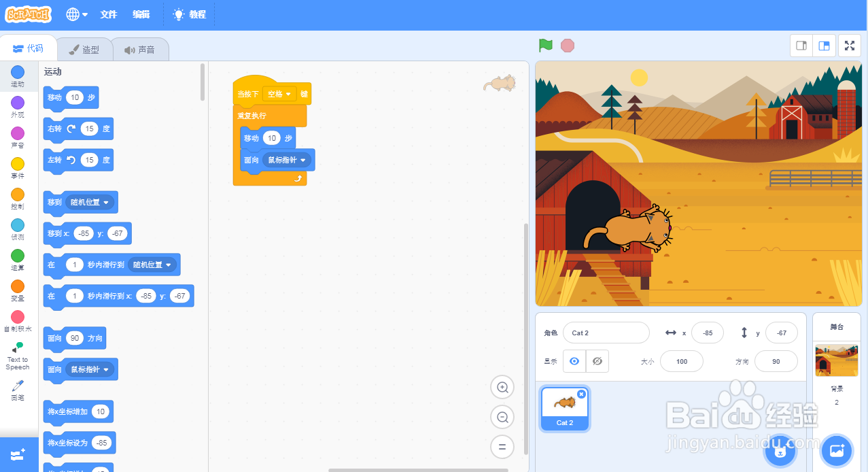Image resolution: width=868 pixels, height=472 pixels.
Task: Click the 将x坐标增加 10 block
Action: [x=78, y=412]
